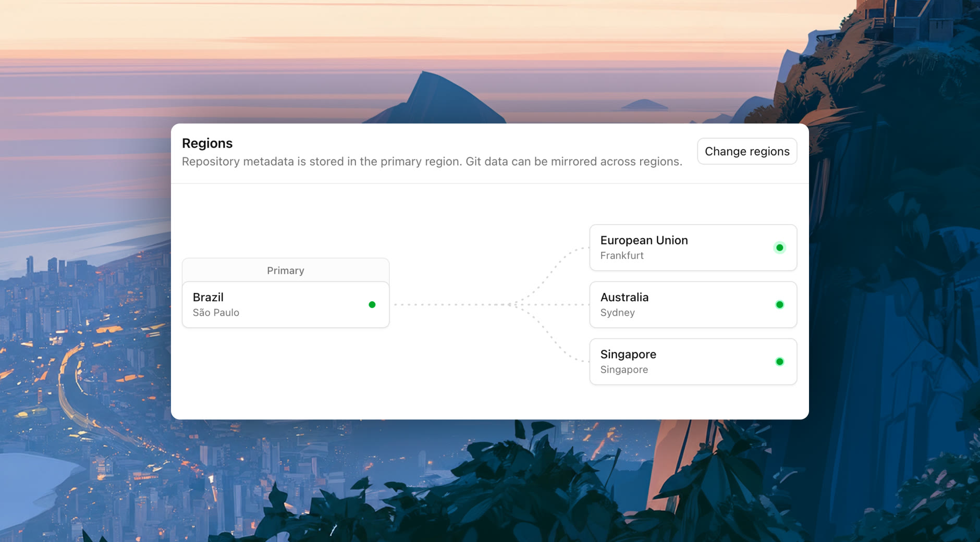Screen dimensions: 980x542
Task: Click the 'Repository metadata is stored' description text
Action: (x=432, y=162)
